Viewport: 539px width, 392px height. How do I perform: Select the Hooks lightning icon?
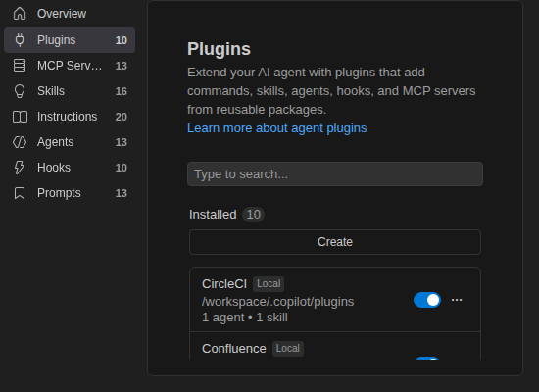(20, 168)
